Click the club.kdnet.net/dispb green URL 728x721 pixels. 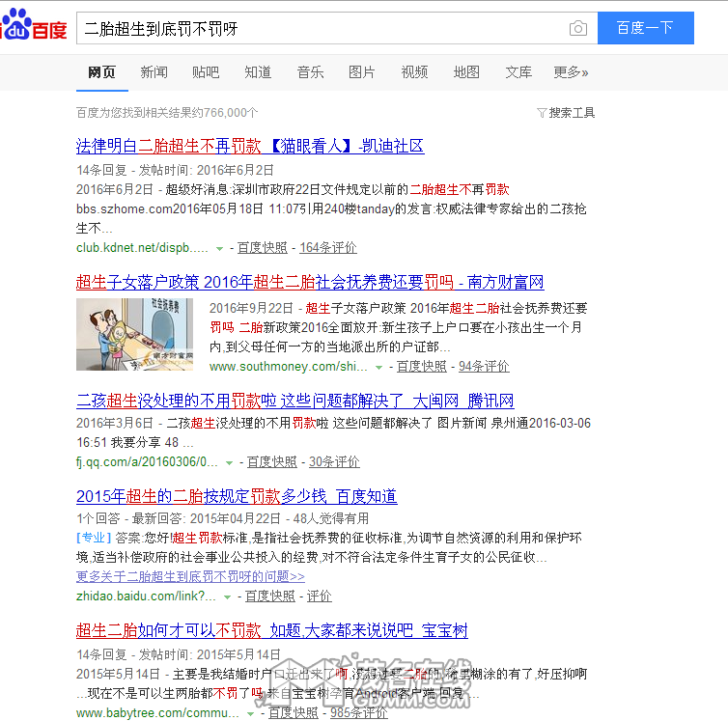point(142,248)
